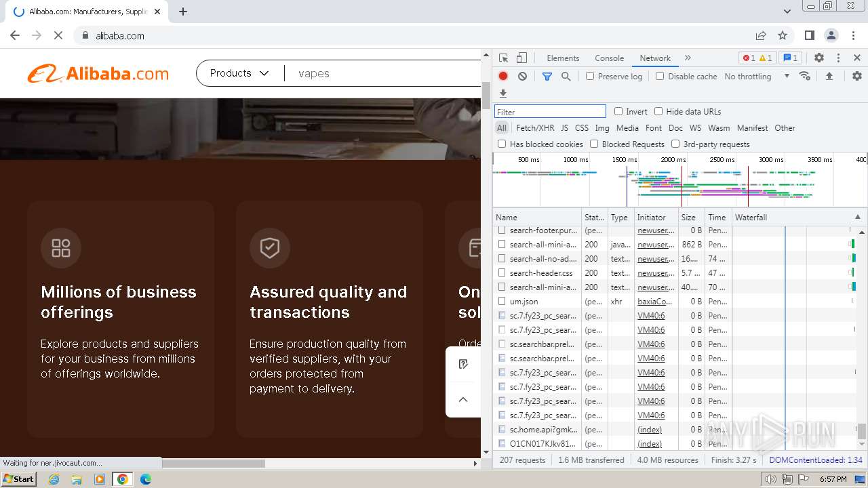Open a new browser tab
The width and height of the screenshot is (868, 488).
pyautogui.click(x=183, y=12)
